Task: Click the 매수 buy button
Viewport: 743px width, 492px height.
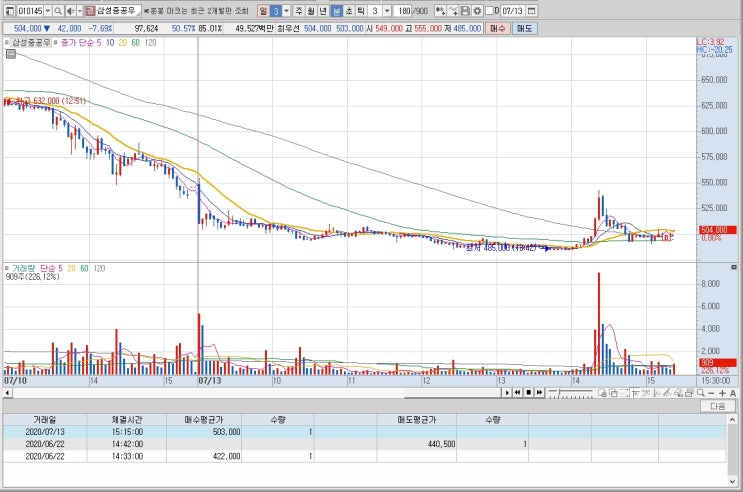Action: [498, 28]
